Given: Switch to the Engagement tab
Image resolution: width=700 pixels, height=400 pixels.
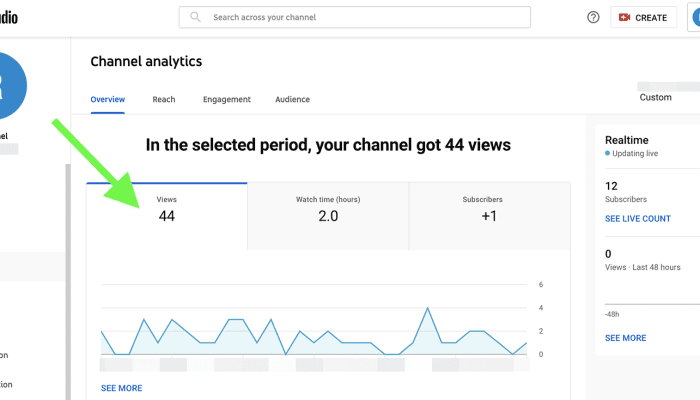Looking at the screenshot, I should pyautogui.click(x=227, y=100).
